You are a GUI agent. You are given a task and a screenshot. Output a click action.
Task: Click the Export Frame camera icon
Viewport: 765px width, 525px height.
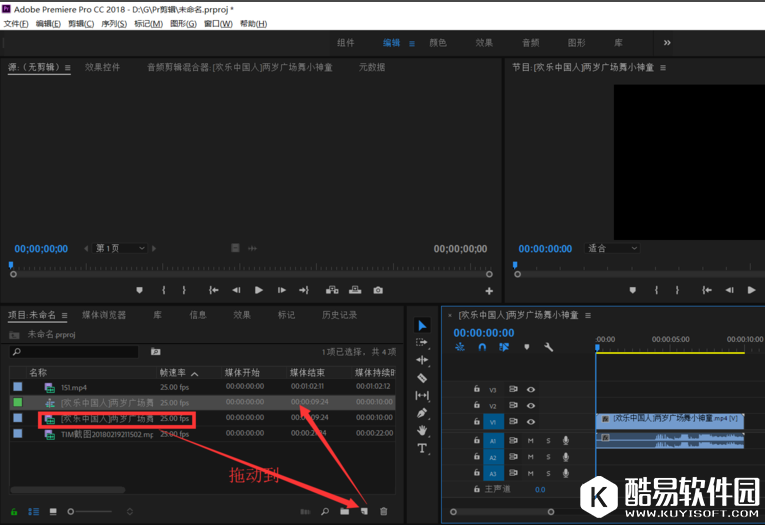click(378, 290)
